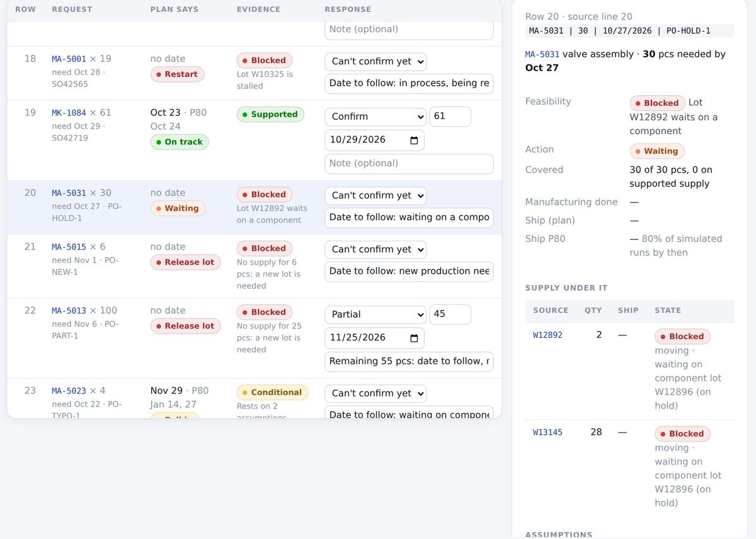Click the date field 11/25/2026
Viewport: 756px width, 539px height.
[374, 338]
